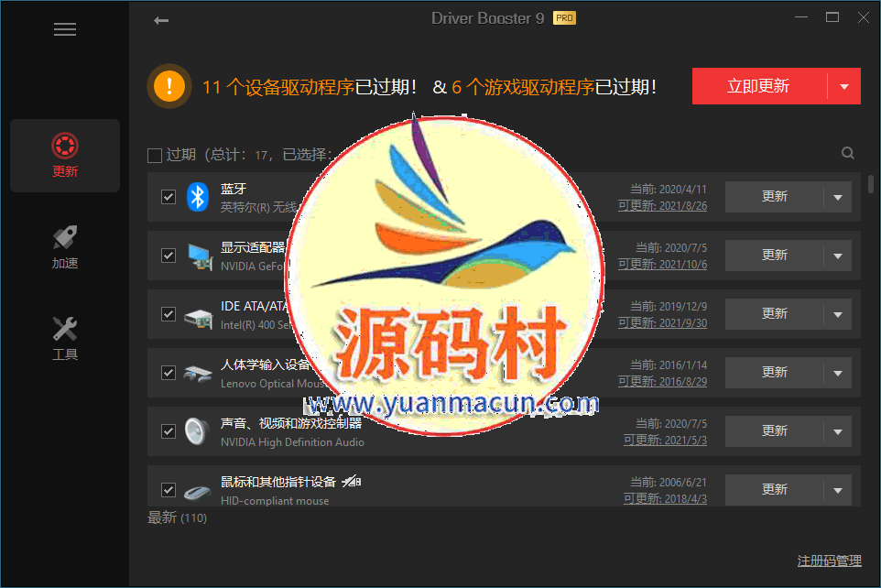This screenshot has width=881, height=588.
Task: Click the search magnifier icon
Action: pyautogui.click(x=847, y=154)
